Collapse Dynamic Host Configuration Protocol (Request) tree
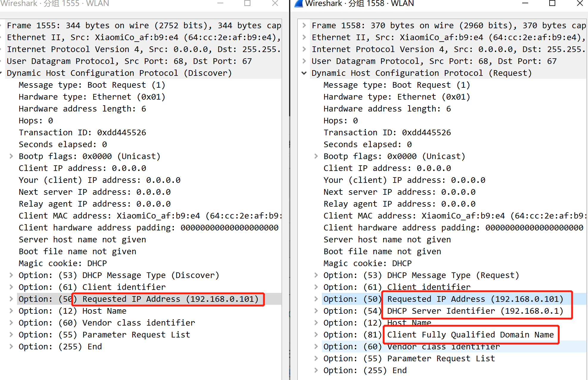This screenshot has height=380, width=588. [x=304, y=73]
